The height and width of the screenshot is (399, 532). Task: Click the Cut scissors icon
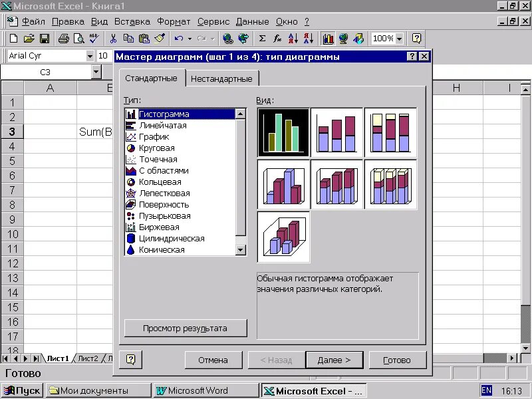pyautogui.click(x=113, y=39)
